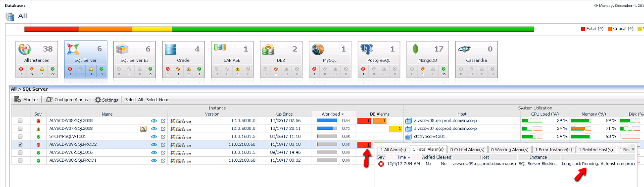
Task: Open external link icon for STCHYPSQLW1201
Action: [x=163, y=137]
